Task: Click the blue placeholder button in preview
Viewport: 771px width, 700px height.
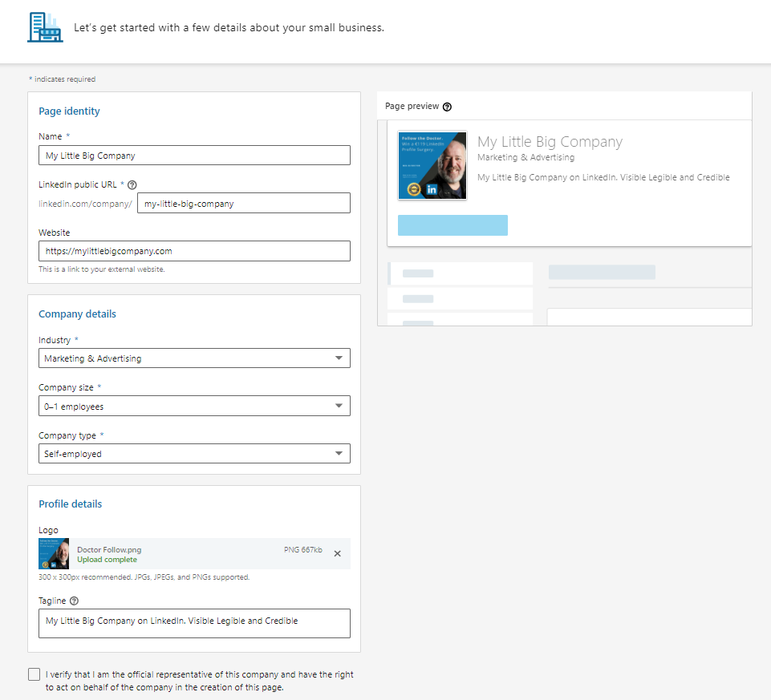Action: 452,225
